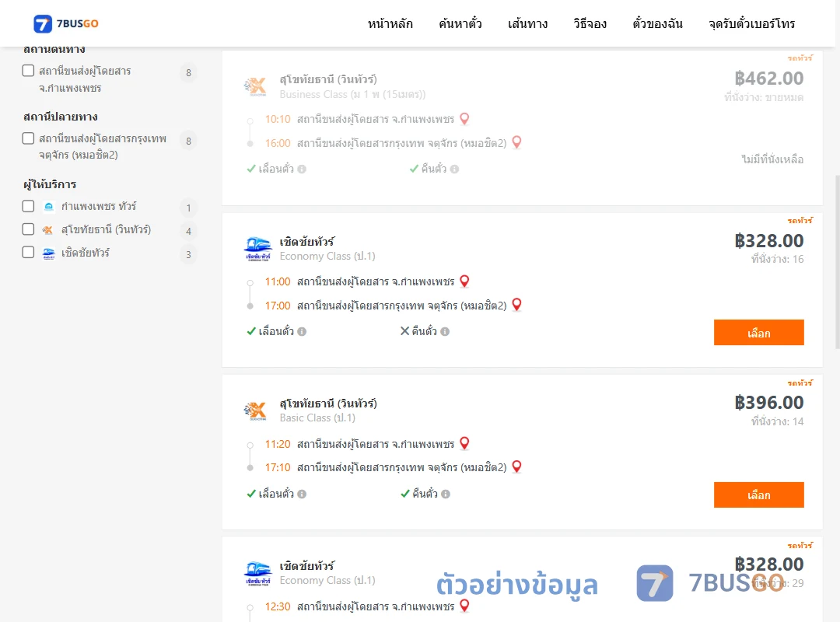Open the เส้นทาง menu item
Viewport: 840px width, 622px height.
pyautogui.click(x=527, y=23)
